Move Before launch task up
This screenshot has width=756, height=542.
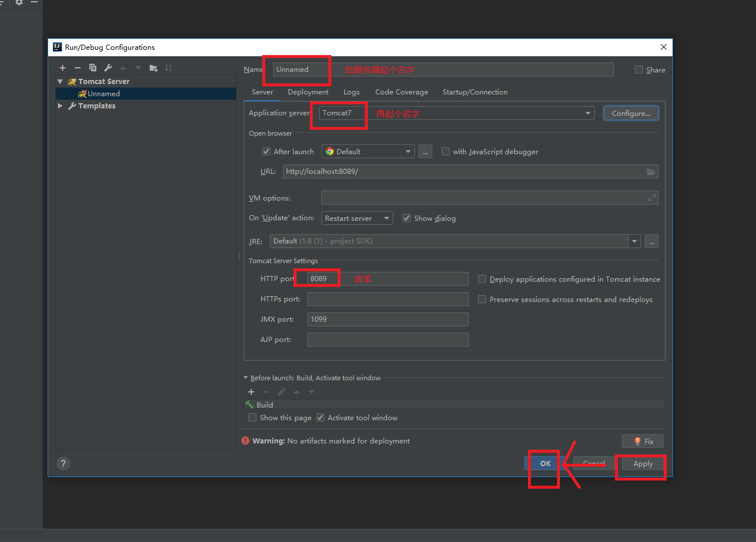[x=296, y=392]
